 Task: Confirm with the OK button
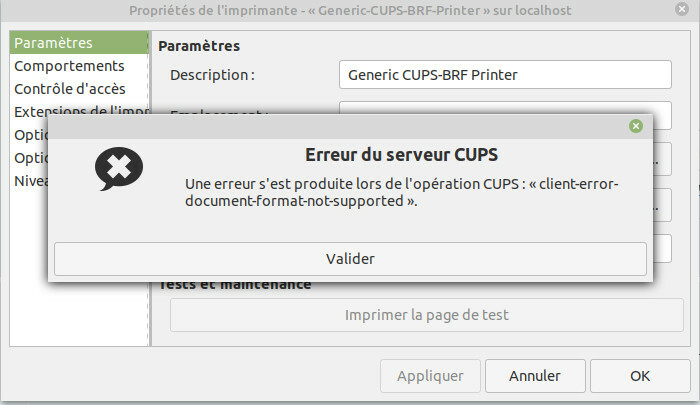(x=640, y=376)
